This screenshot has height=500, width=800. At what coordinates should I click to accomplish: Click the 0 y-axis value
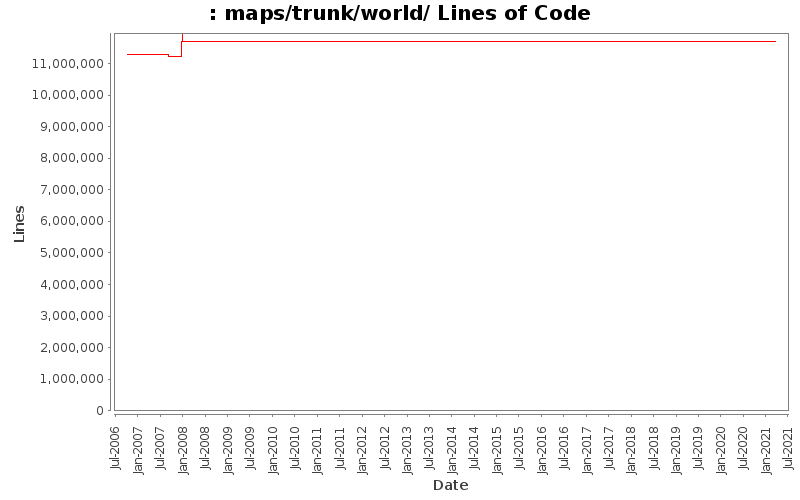pyautogui.click(x=100, y=411)
